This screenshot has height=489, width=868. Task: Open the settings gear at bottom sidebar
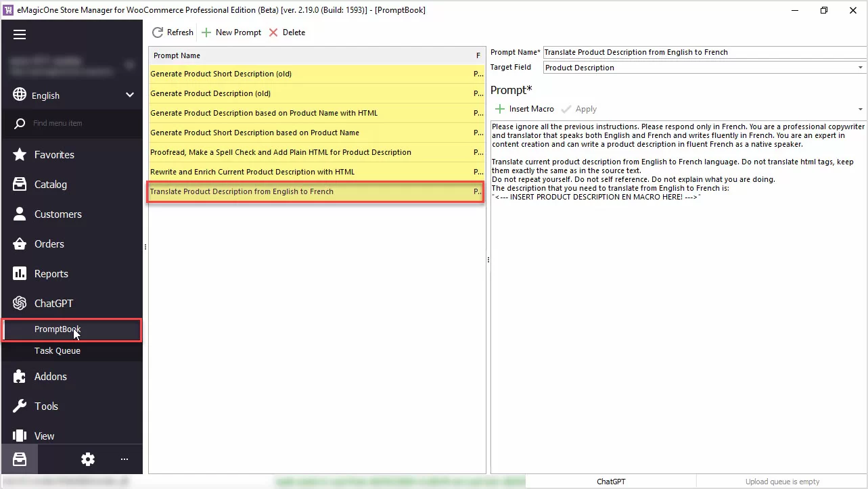(88, 459)
